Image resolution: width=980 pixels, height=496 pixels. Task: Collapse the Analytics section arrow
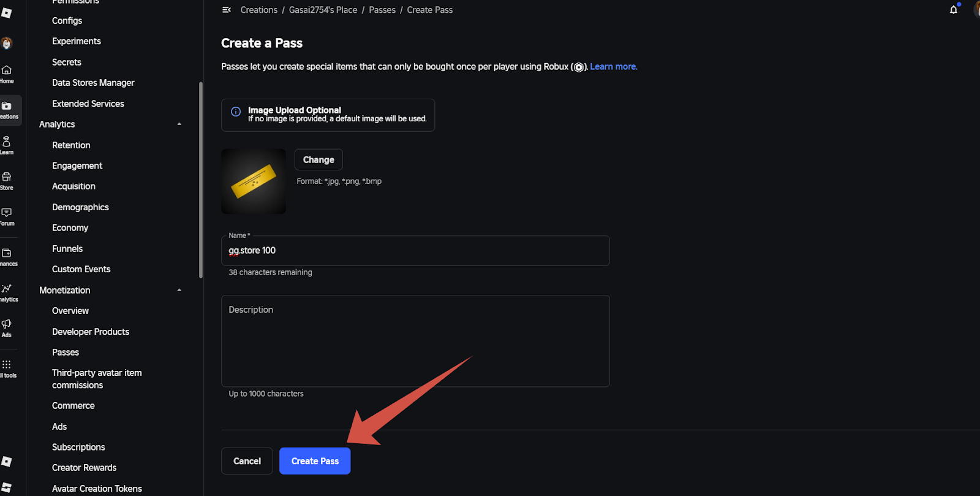[179, 124]
